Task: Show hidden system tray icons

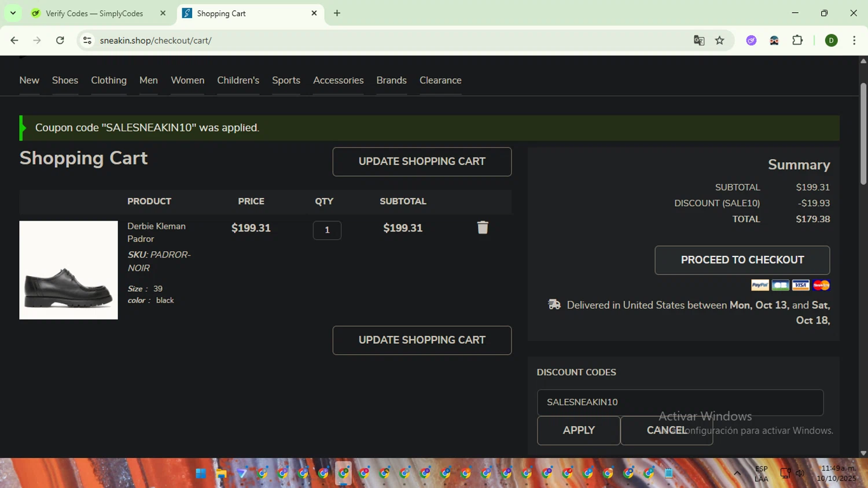Action: (x=737, y=474)
